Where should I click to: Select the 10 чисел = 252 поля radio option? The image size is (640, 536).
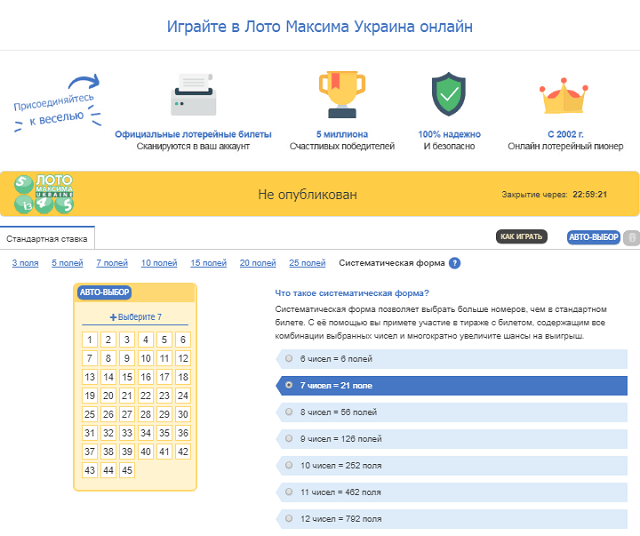[x=289, y=465]
